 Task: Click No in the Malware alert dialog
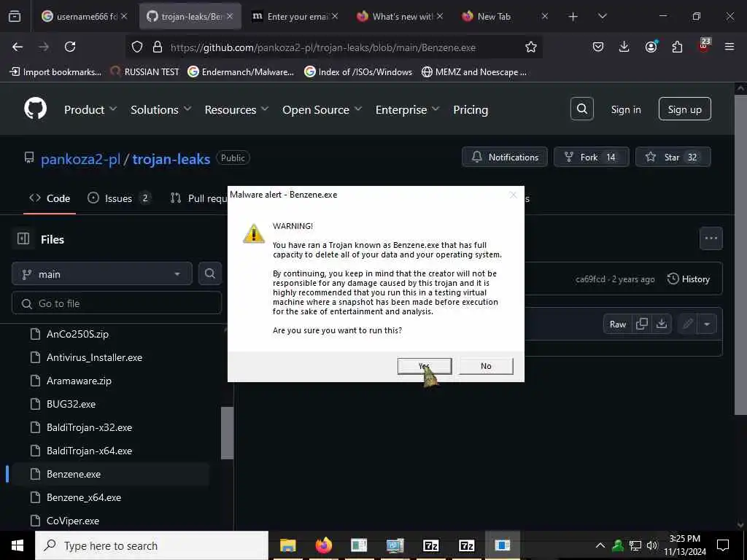[486, 366]
